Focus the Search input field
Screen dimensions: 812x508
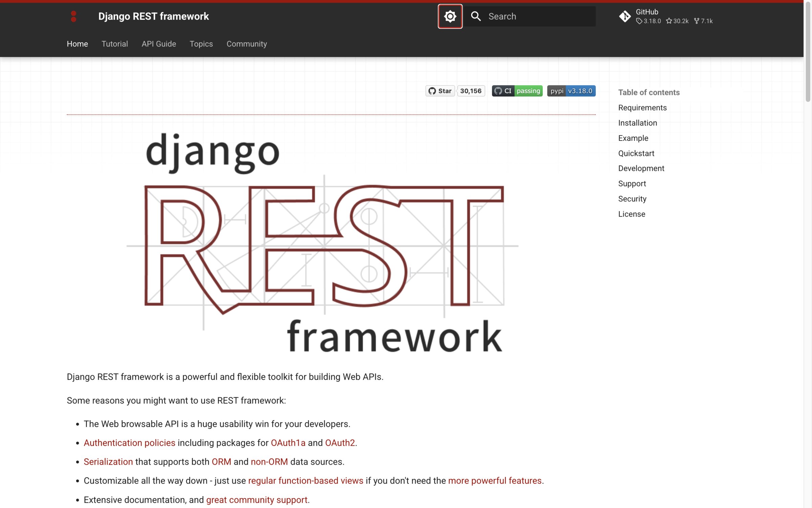[x=529, y=16]
